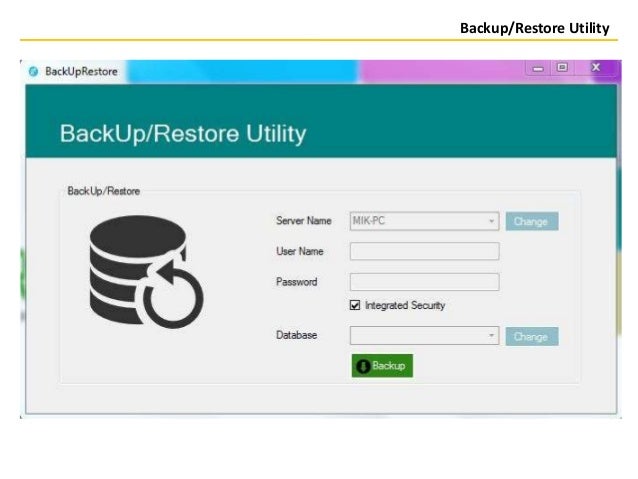Click the Server Name label
This screenshot has width=638, height=479.
click(304, 221)
